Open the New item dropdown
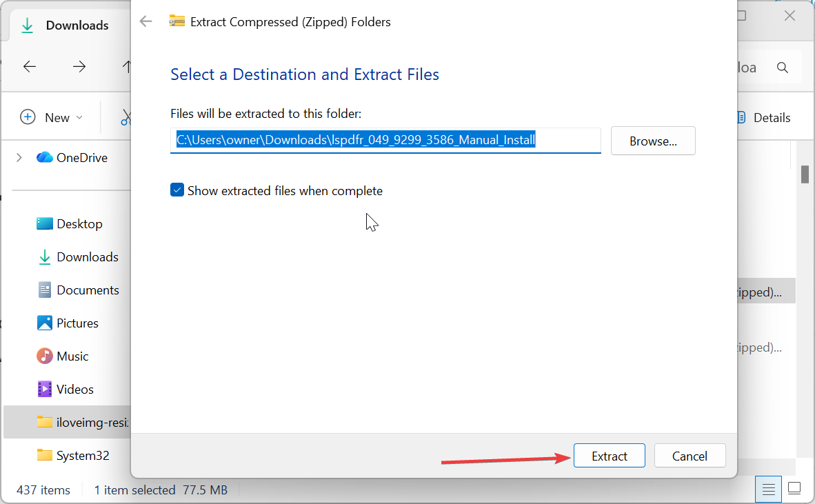Image resolution: width=815 pixels, height=504 pixels. [x=52, y=118]
